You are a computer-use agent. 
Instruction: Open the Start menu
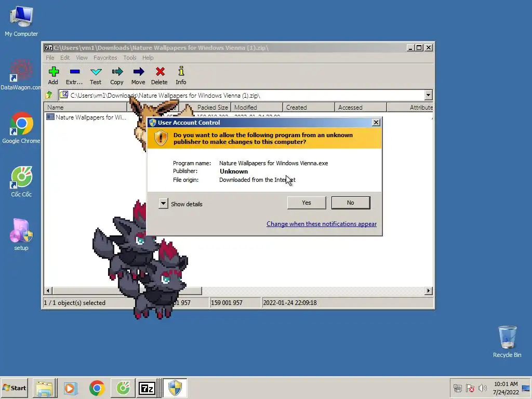14,388
